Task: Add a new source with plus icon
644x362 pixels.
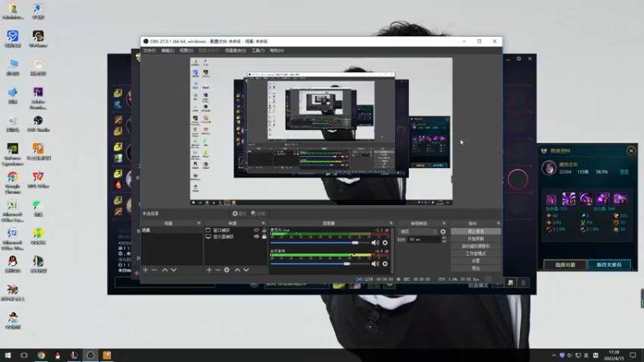Action: pos(209,270)
